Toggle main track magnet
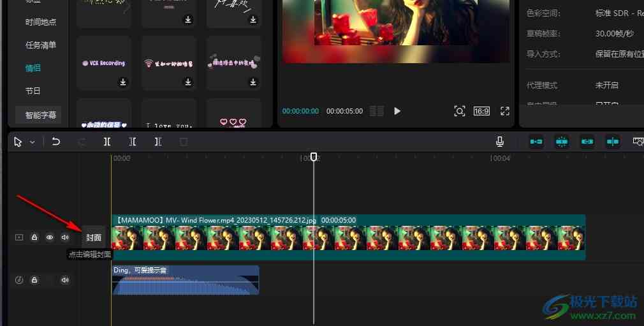644x326 pixels. click(536, 142)
